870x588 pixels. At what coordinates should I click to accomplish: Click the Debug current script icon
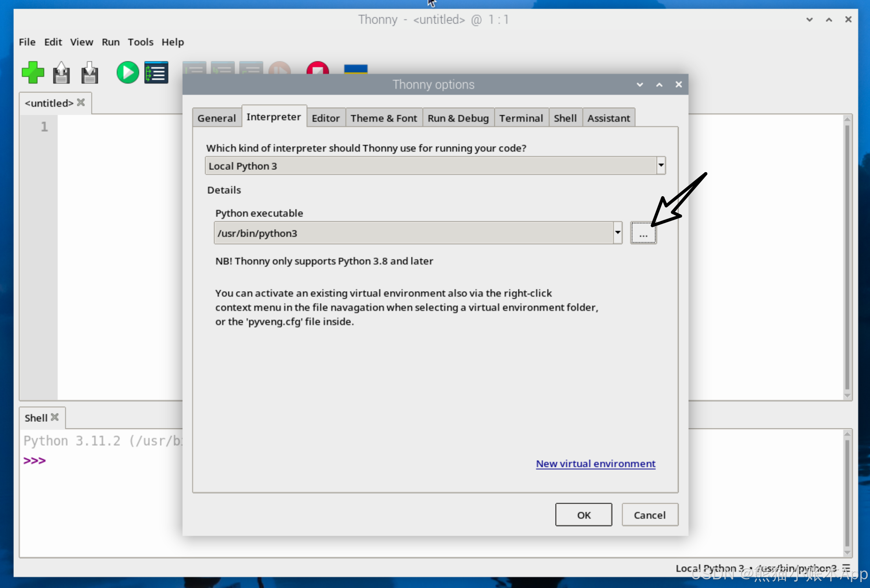coord(156,73)
